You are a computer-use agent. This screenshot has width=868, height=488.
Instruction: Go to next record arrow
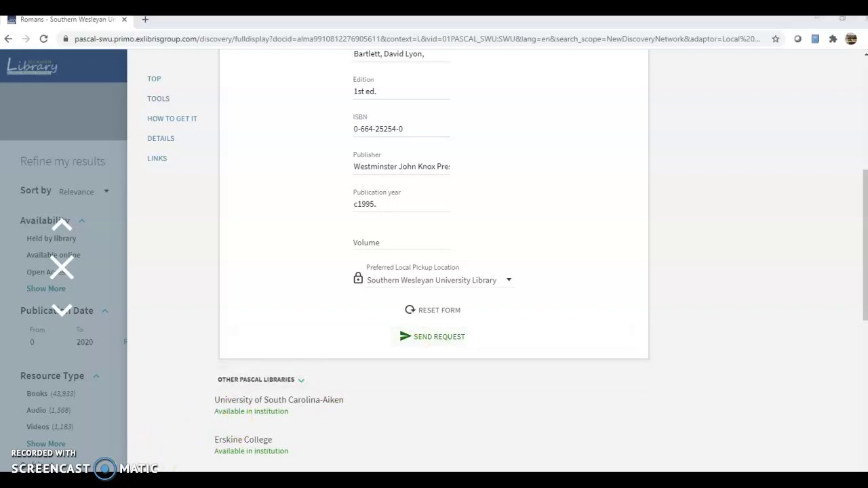tap(62, 310)
